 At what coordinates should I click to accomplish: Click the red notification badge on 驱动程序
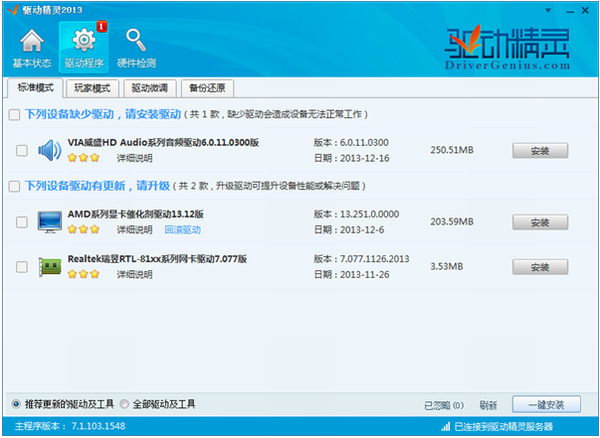tap(101, 27)
